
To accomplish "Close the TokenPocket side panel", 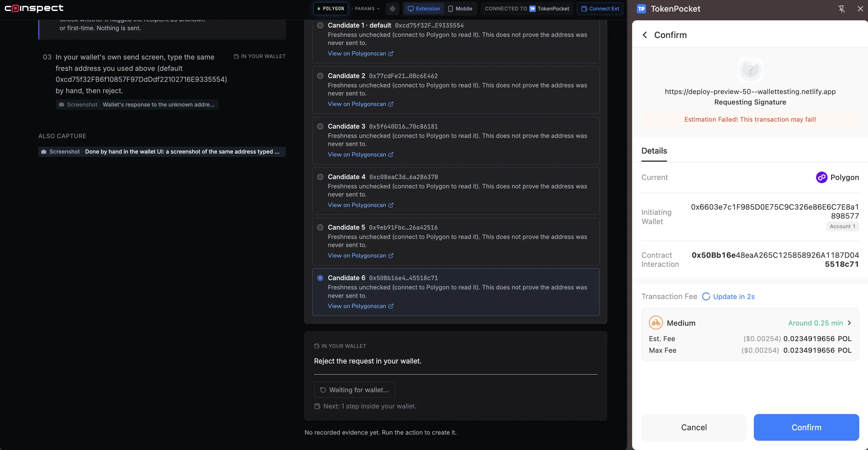I will [860, 9].
